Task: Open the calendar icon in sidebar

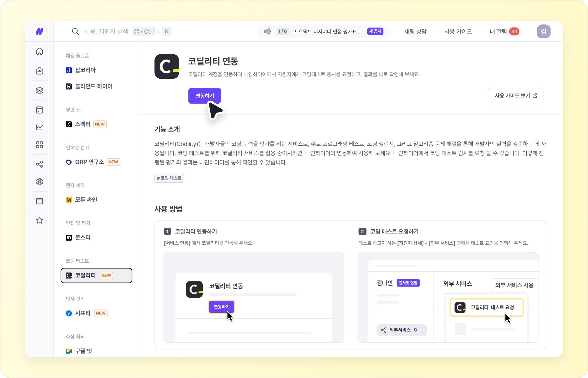Action: click(x=39, y=110)
